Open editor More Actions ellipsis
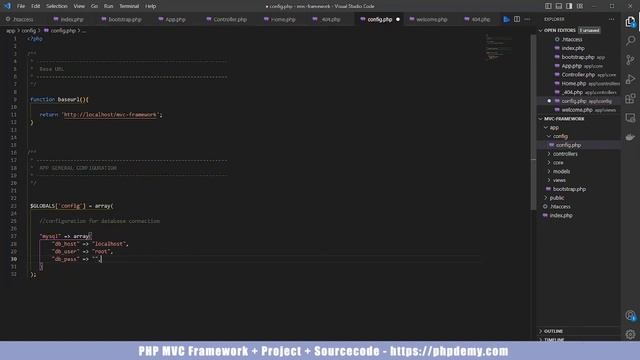Viewport: 640px width, 360px height. click(x=527, y=19)
